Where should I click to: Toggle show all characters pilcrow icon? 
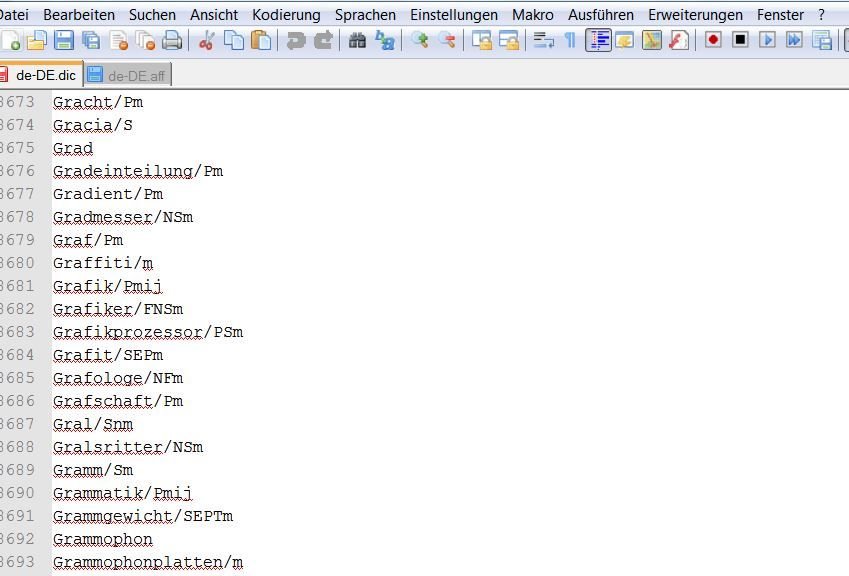pos(570,41)
